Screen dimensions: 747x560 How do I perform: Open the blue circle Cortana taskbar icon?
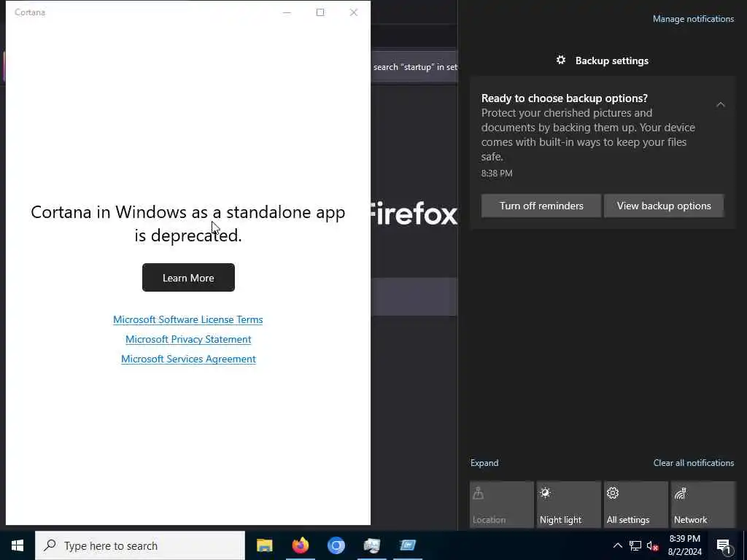tap(336, 545)
